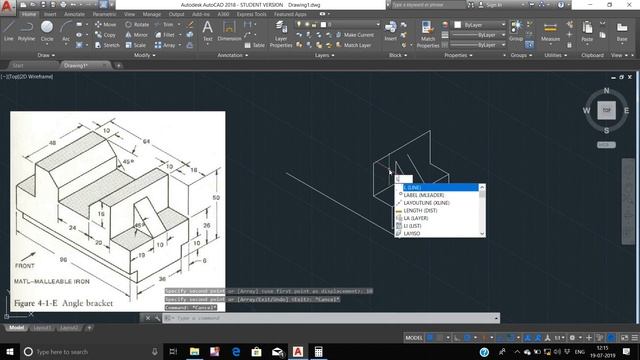Click the Scale tool

136,45
